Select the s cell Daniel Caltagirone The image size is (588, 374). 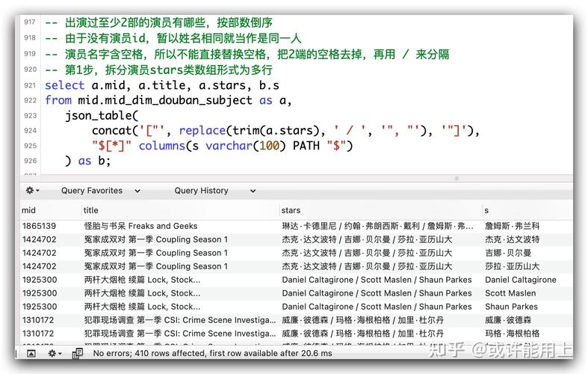pos(521,280)
